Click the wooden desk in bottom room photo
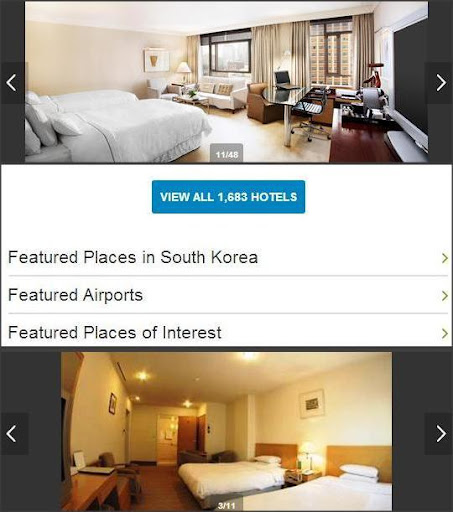The height and width of the screenshot is (512, 453). point(95,488)
